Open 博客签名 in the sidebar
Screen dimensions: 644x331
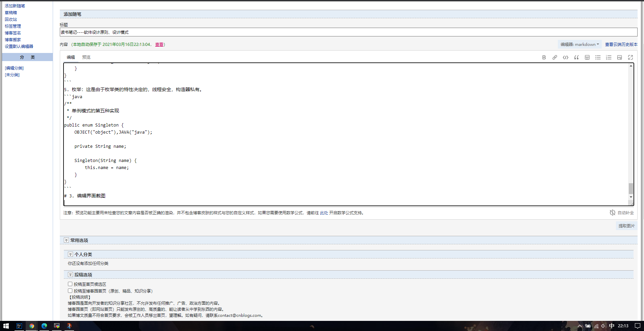click(13, 33)
